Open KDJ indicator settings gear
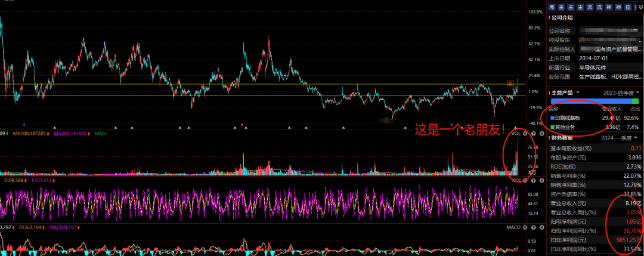Image resolution: width=644 pixels, height=256 pixels. (525, 180)
